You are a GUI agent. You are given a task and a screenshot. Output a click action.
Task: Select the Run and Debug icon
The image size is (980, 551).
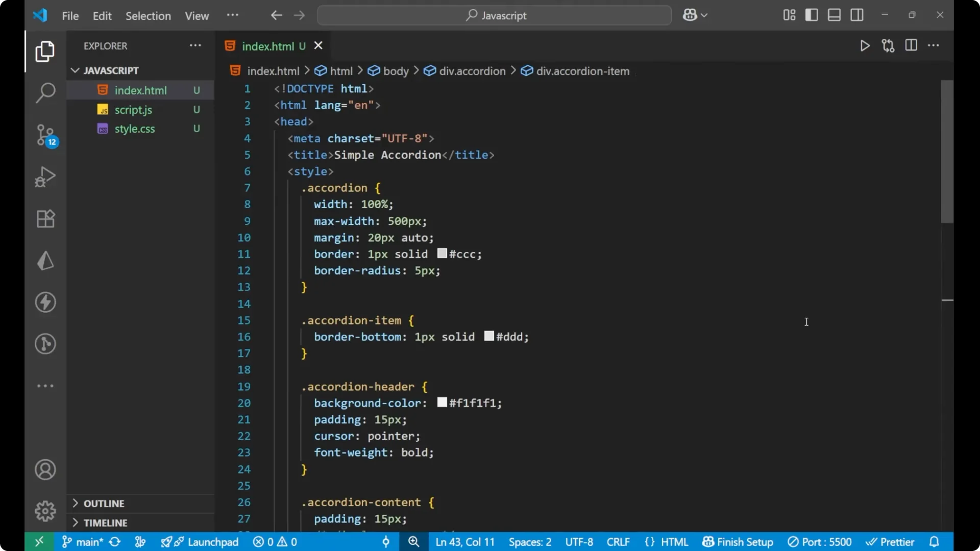click(45, 177)
